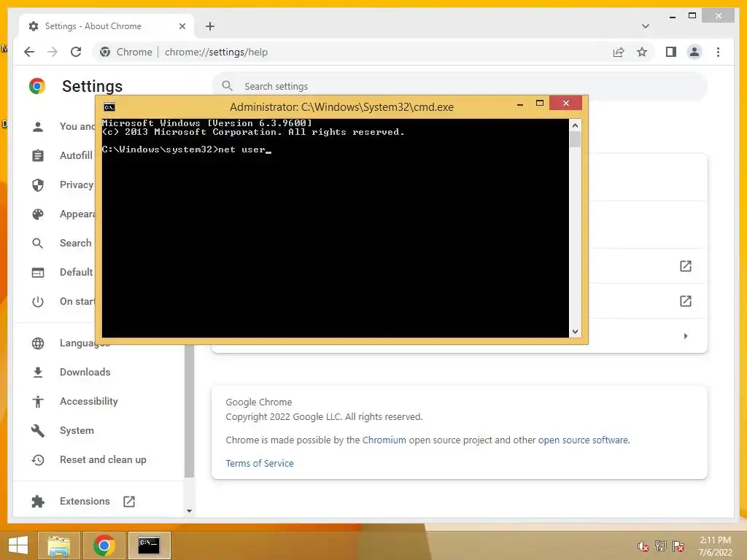Click cmd window system menu icon

click(x=109, y=106)
